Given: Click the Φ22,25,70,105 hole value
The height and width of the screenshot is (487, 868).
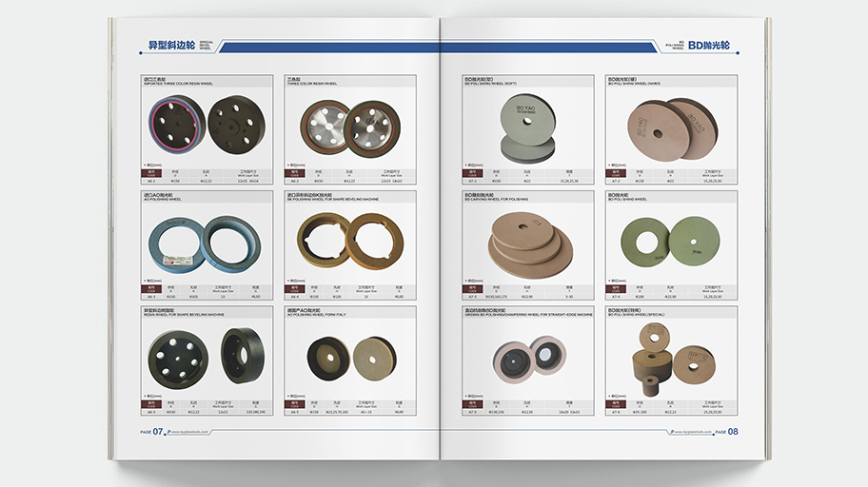Looking at the screenshot, I should coord(338,412).
